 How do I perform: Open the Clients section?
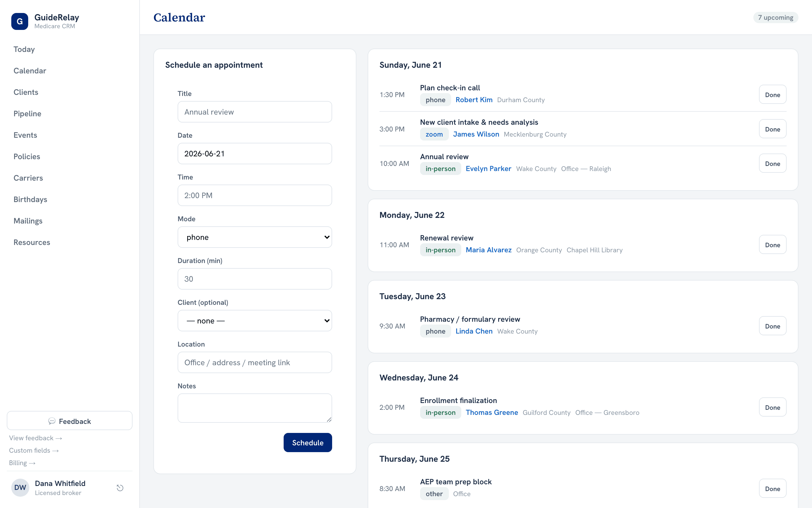26,92
